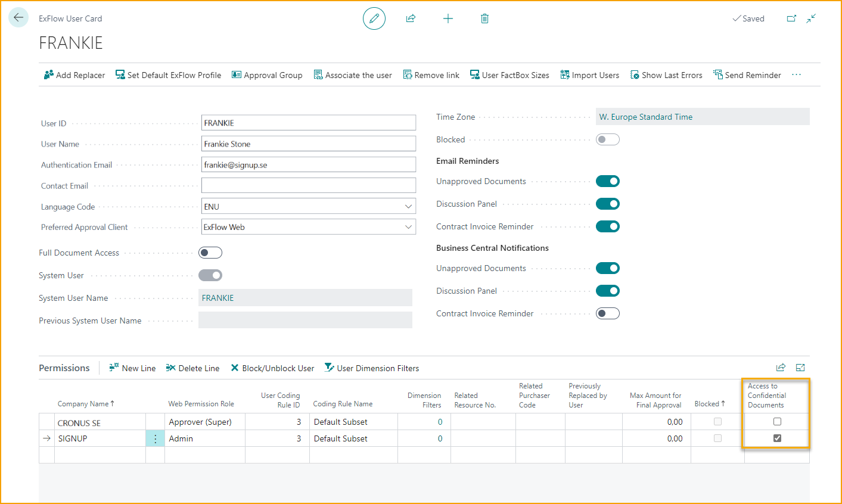Open Preferred Approval Client dropdown
The height and width of the screenshot is (504, 842).
pyautogui.click(x=408, y=227)
